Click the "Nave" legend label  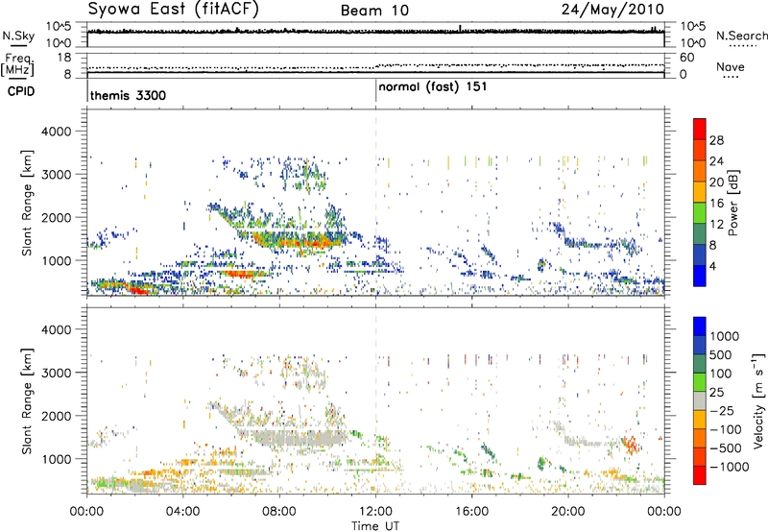(731, 66)
